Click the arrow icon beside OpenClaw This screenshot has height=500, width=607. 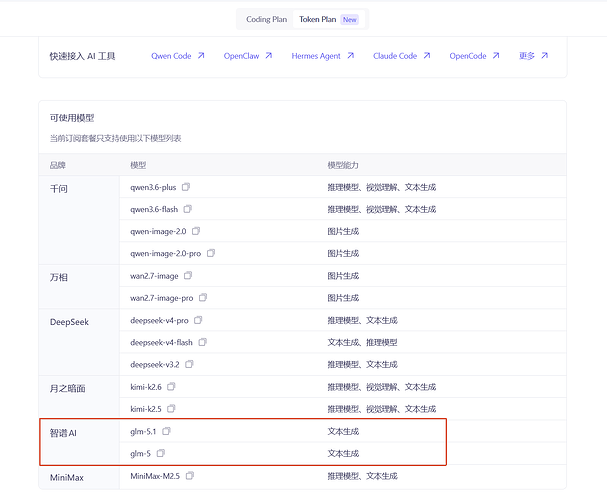pos(269,56)
